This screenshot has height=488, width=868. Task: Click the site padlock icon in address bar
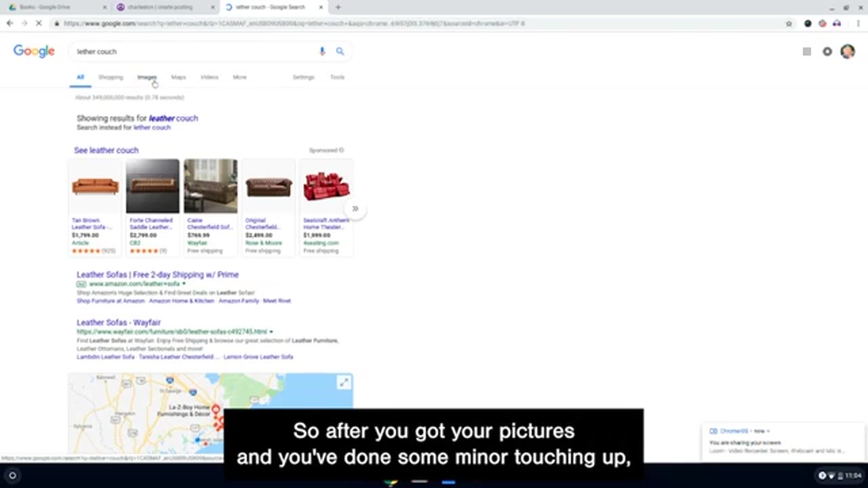point(57,23)
